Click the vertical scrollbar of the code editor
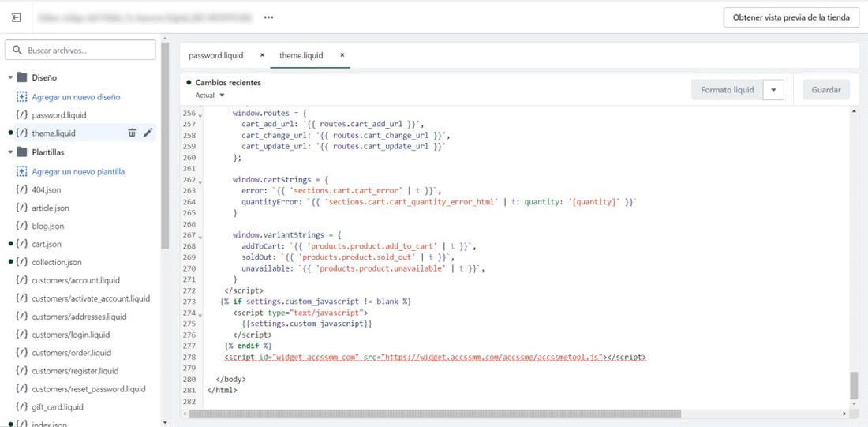This screenshot has height=427, width=868. (x=854, y=384)
